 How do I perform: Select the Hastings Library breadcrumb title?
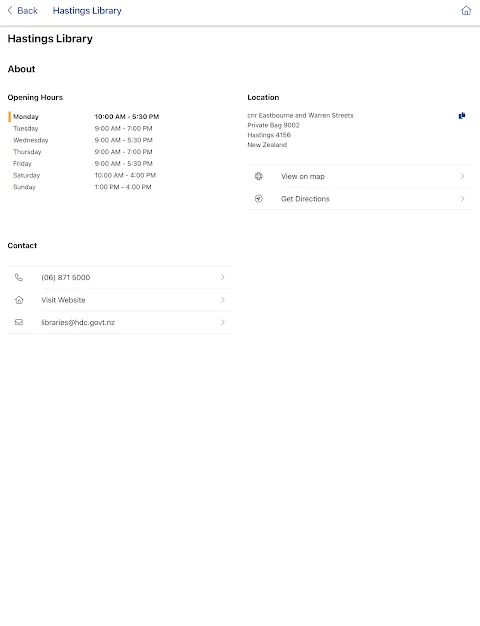tap(87, 10)
